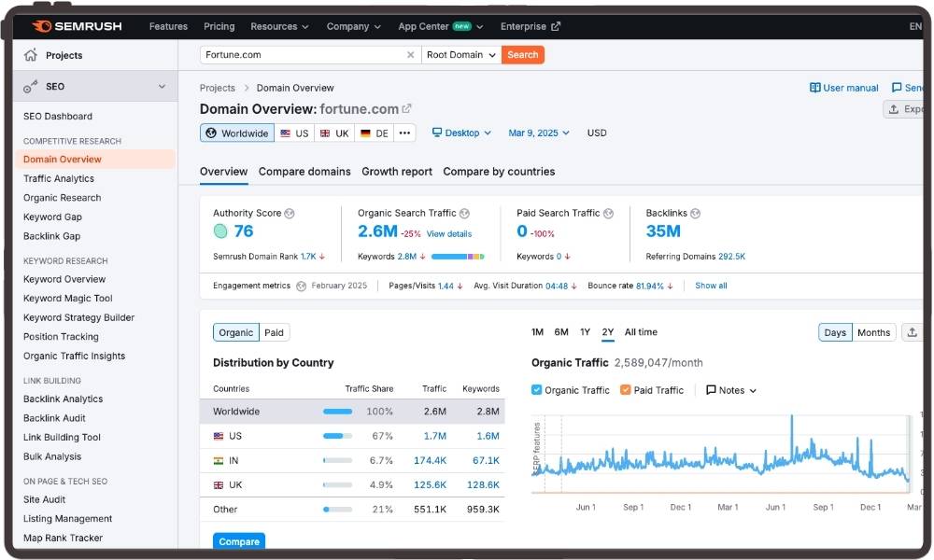Open the Root Domain dropdown
Image resolution: width=934 pixels, height=560 pixels.
(461, 55)
